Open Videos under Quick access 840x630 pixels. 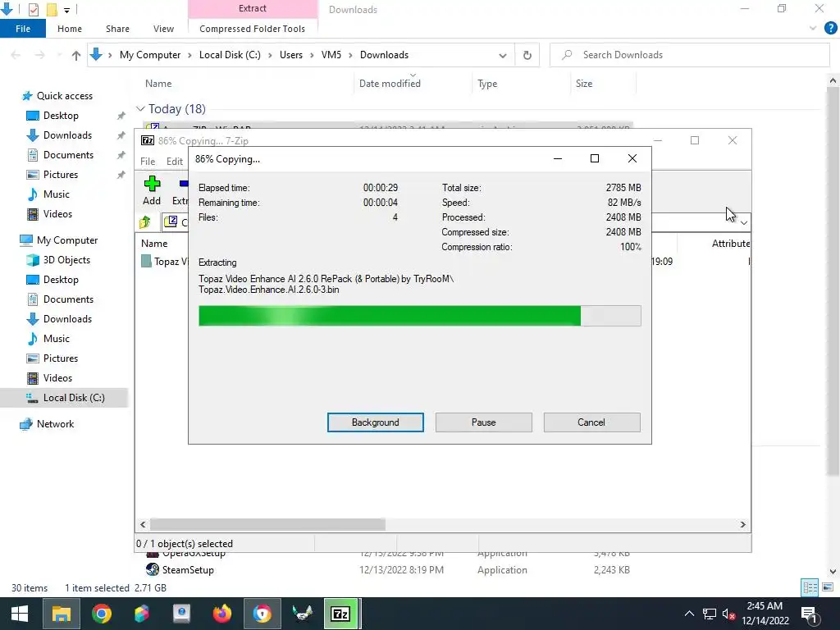pos(57,214)
